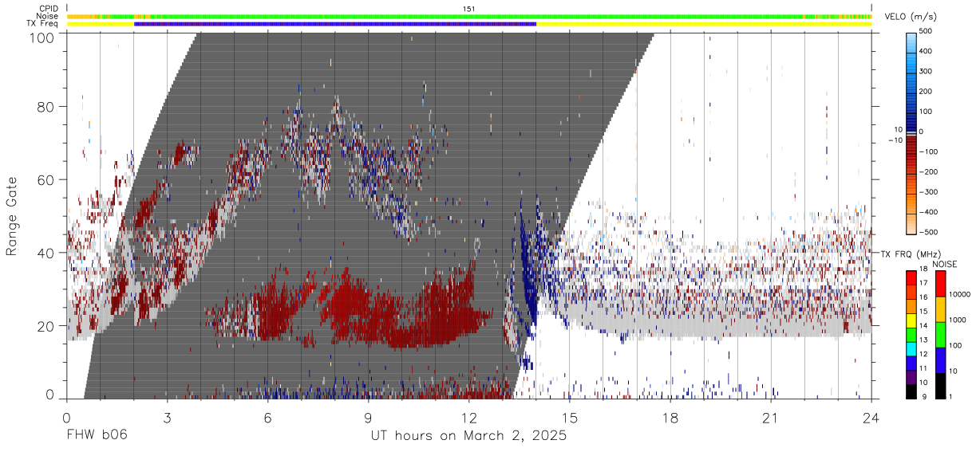This screenshot has width=980, height=452.
Task: Click the green swatch in the TX frequency legend
Action: point(911,333)
